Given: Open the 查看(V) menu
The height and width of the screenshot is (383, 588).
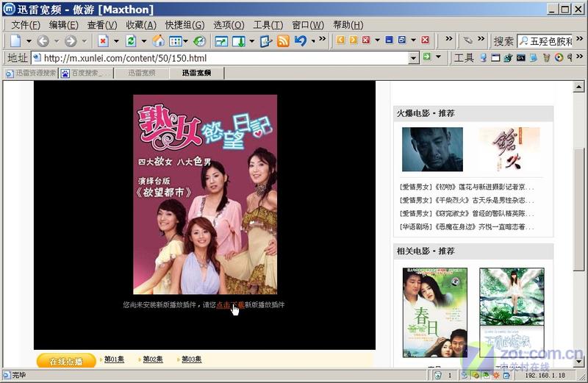Looking at the screenshot, I should (102, 25).
